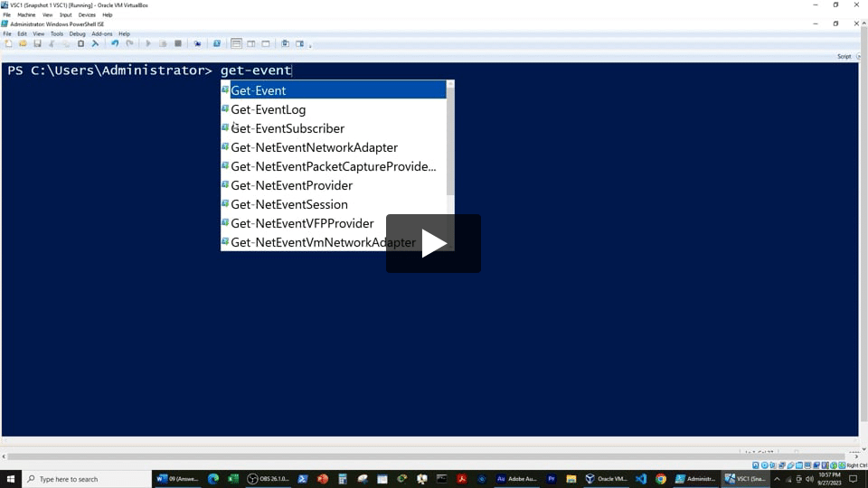Screen dimensions: 868x488
Task: Click the New Script toolbar icon
Action: coord(8,43)
